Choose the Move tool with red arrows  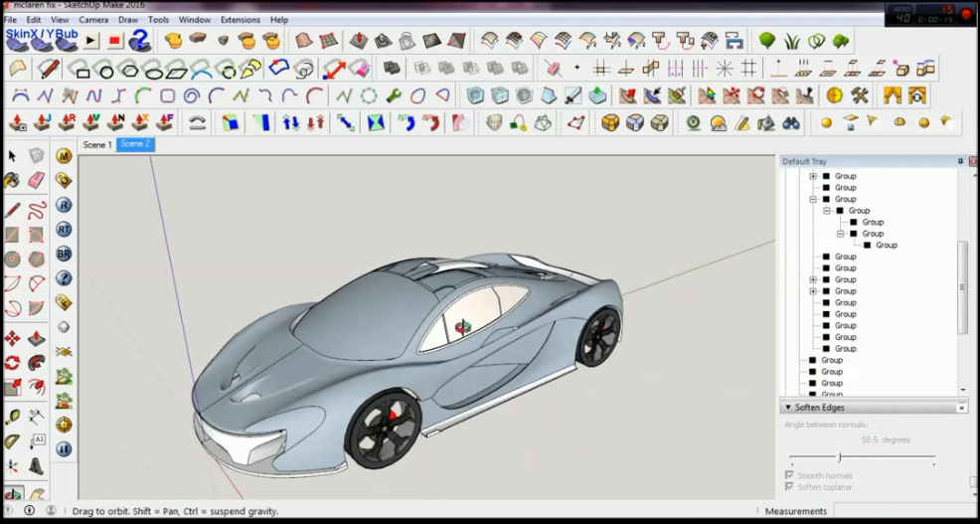coord(12,339)
